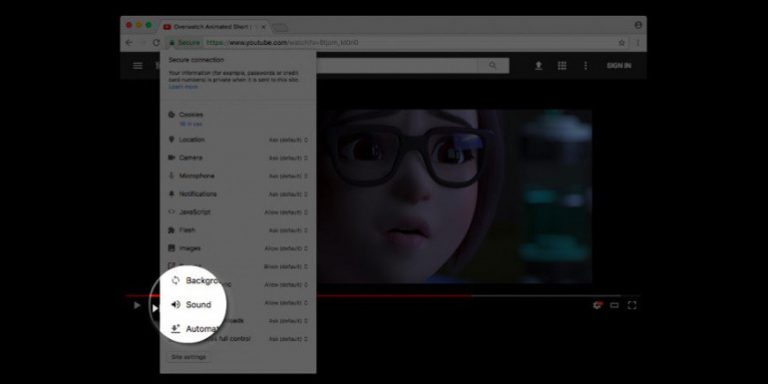Open the Background sync permission dropdown

[x=287, y=285]
